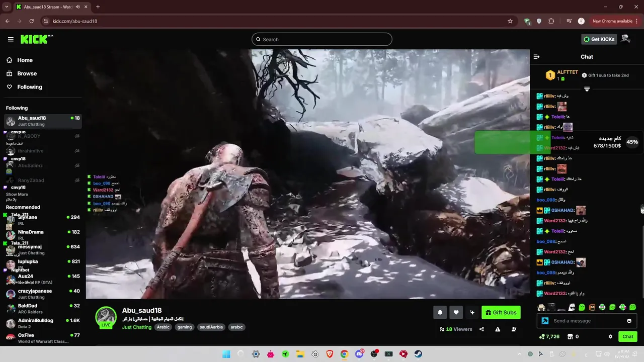
Task: Open OxFive recommended channel
Action: pyautogui.click(x=43, y=338)
